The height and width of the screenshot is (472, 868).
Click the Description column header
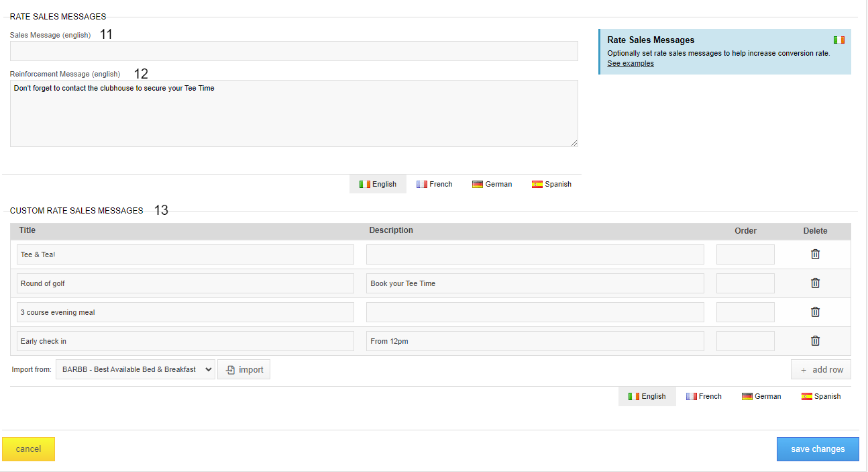pyautogui.click(x=391, y=230)
